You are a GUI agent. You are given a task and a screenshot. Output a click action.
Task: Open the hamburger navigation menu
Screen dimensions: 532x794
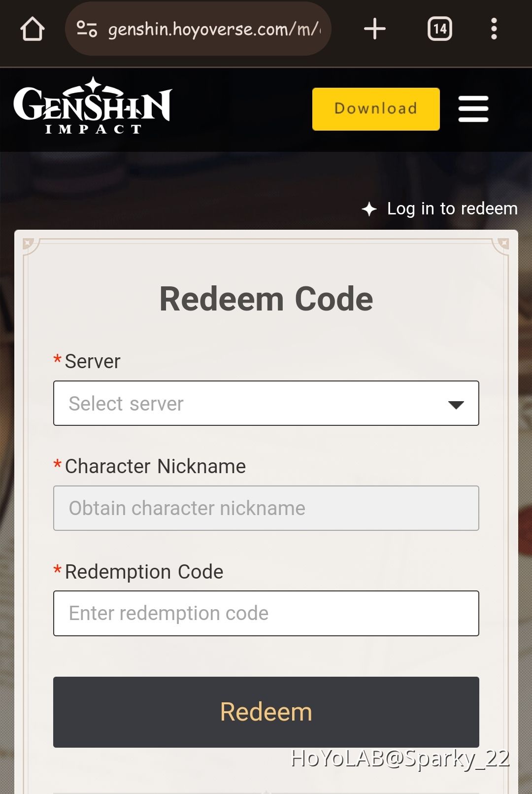pos(473,109)
